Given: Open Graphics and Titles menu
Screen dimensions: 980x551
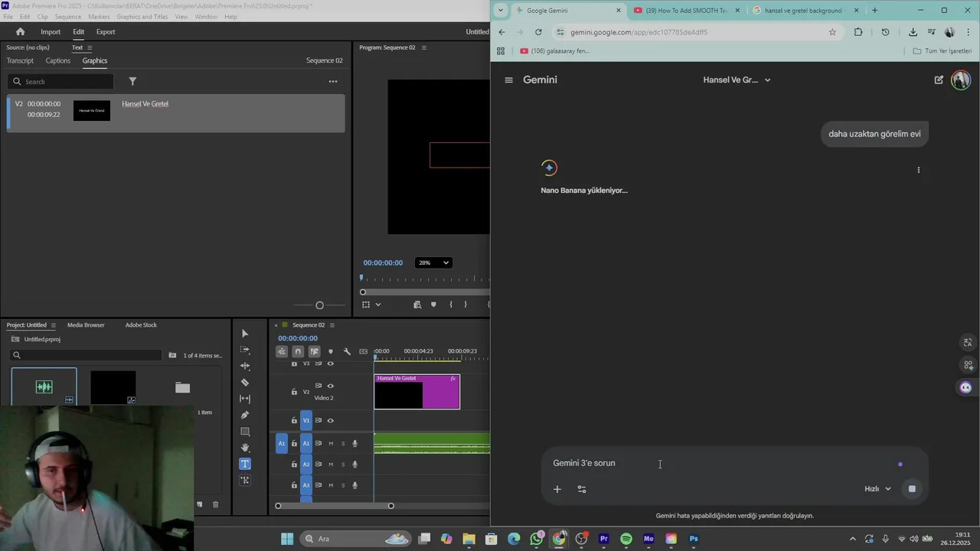Looking at the screenshot, I should point(142,17).
